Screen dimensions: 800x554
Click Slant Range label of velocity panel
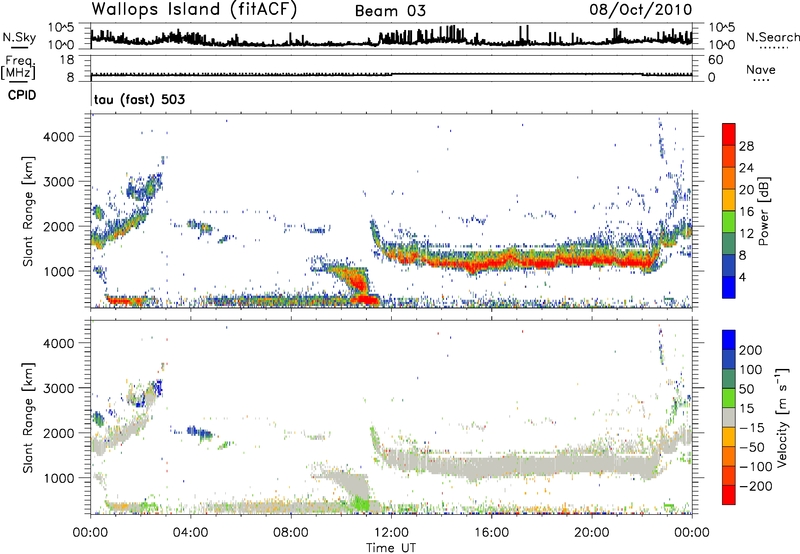pos(28,417)
